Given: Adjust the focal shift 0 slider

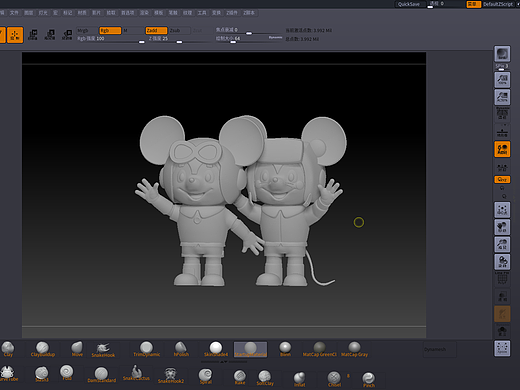Looking at the screenshot, I should tap(249, 30).
